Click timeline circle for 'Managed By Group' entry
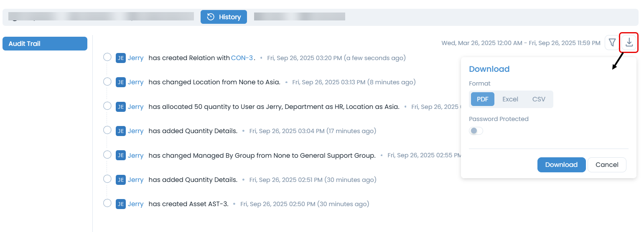 [x=107, y=155]
